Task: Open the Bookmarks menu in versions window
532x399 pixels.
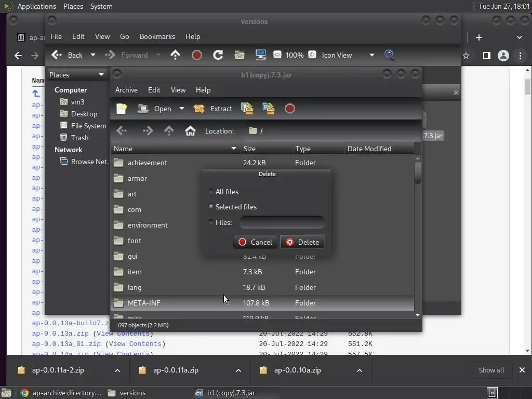Action: click(x=157, y=36)
